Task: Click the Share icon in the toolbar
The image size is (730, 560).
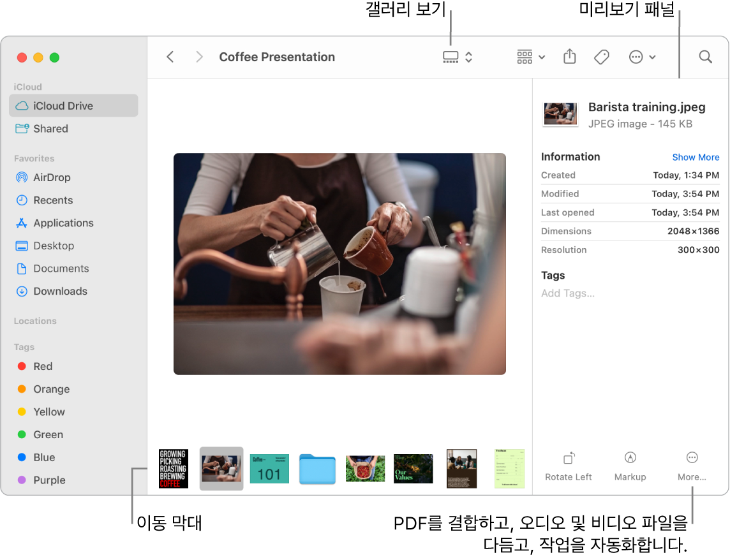Action: pos(569,57)
